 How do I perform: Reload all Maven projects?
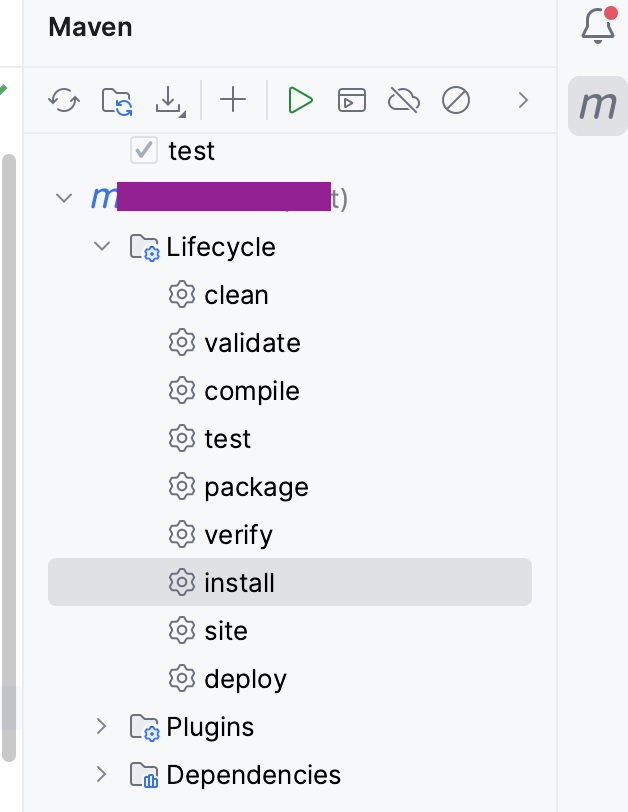click(64, 100)
